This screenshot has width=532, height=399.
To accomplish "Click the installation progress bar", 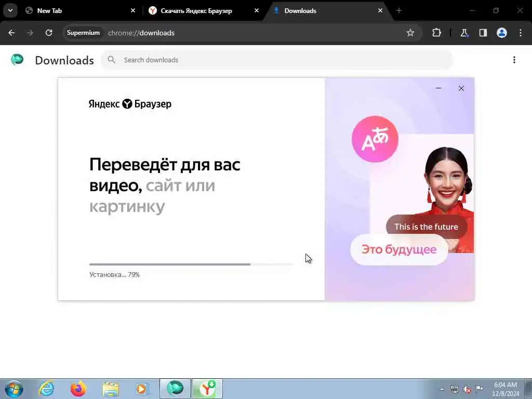I will click(x=191, y=264).
